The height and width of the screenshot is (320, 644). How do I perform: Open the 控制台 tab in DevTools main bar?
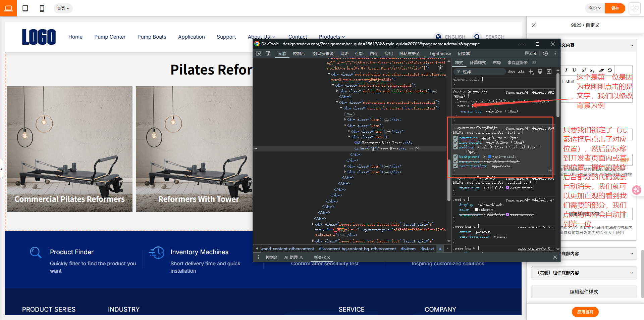(x=299, y=53)
